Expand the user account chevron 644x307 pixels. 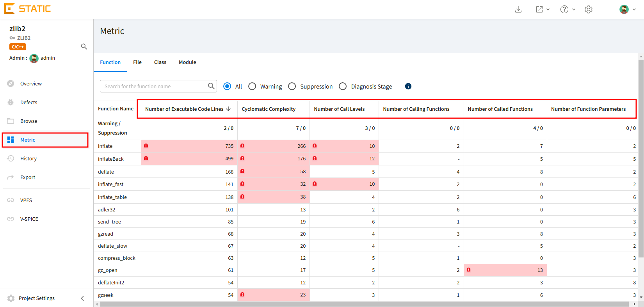pos(634,9)
